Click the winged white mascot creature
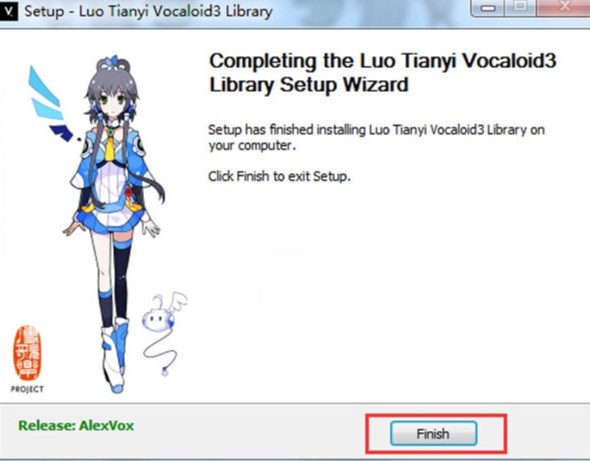 pyautogui.click(x=164, y=313)
